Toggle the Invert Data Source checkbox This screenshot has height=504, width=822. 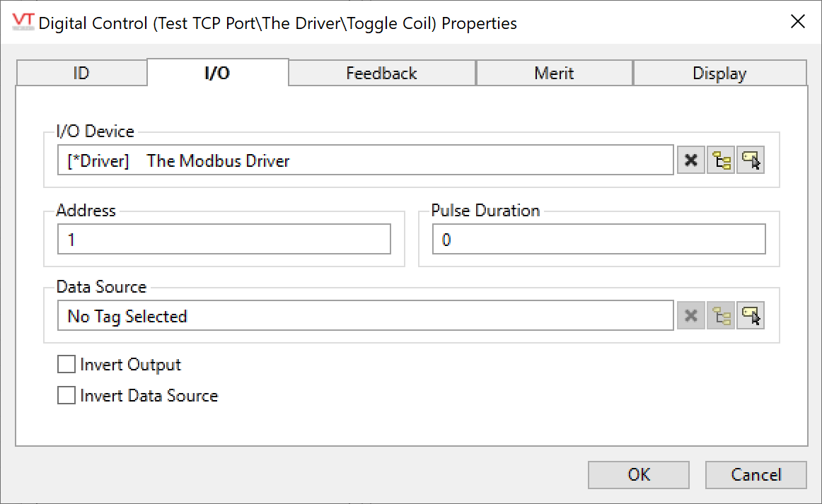point(66,396)
